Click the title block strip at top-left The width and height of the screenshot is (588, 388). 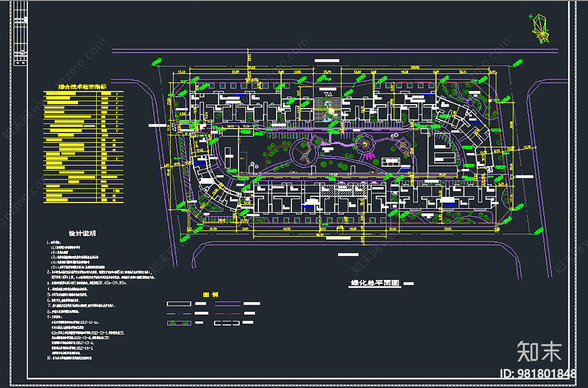tap(20, 33)
